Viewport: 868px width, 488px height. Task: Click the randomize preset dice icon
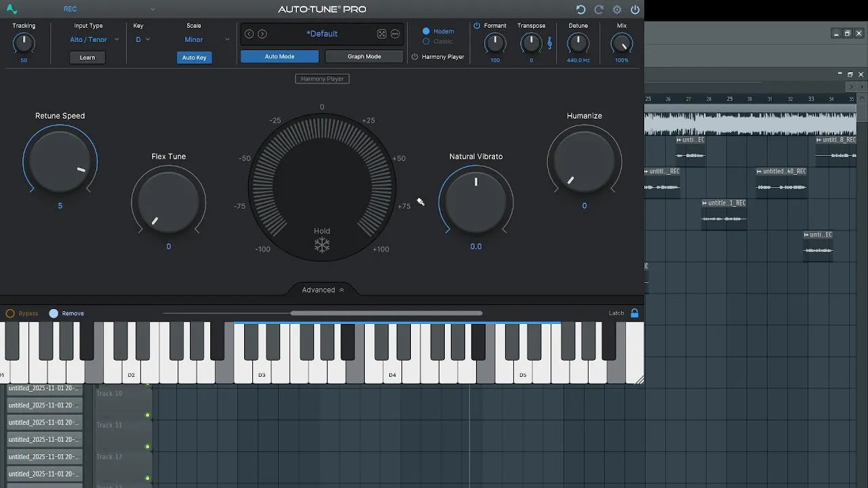point(382,34)
